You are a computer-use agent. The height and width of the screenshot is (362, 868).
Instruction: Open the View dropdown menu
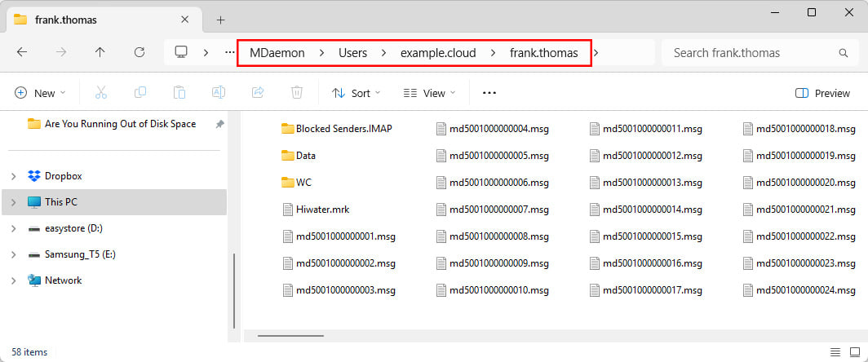point(430,93)
